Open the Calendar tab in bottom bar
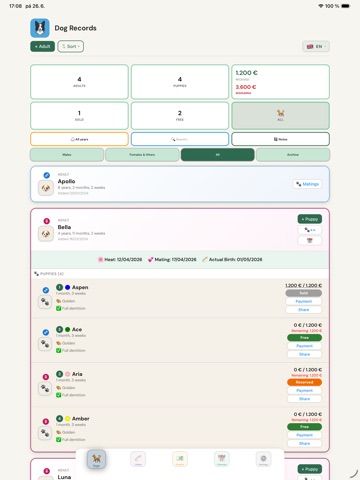This screenshot has height=480, width=360. pyautogui.click(x=222, y=459)
